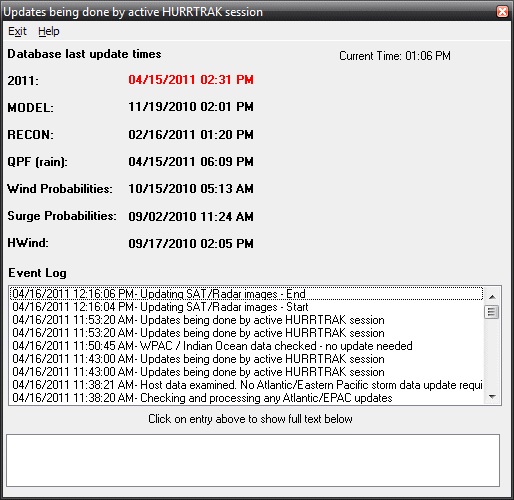The image size is (514, 500).
Task: Select the SAT/Radar images Start log entry
Action: pyautogui.click(x=247, y=307)
